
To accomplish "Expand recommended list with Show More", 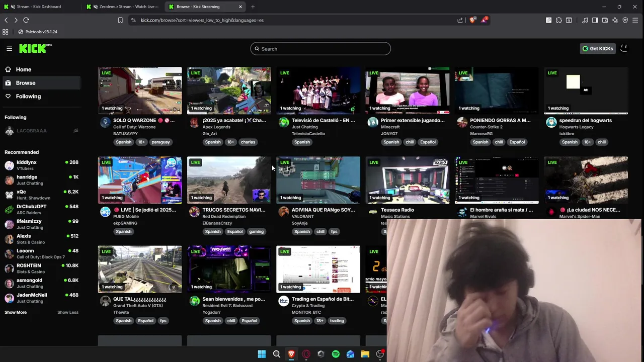I will (x=16, y=312).
